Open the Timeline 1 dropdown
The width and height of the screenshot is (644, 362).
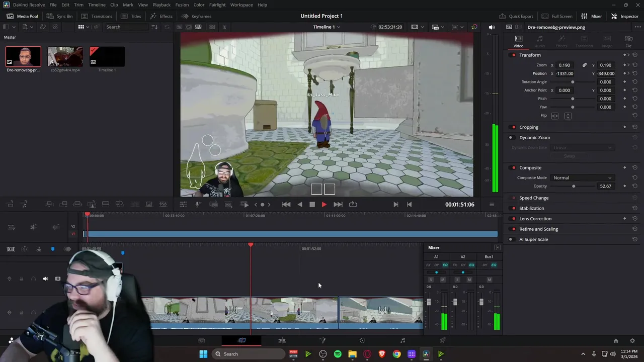pyautogui.click(x=327, y=27)
